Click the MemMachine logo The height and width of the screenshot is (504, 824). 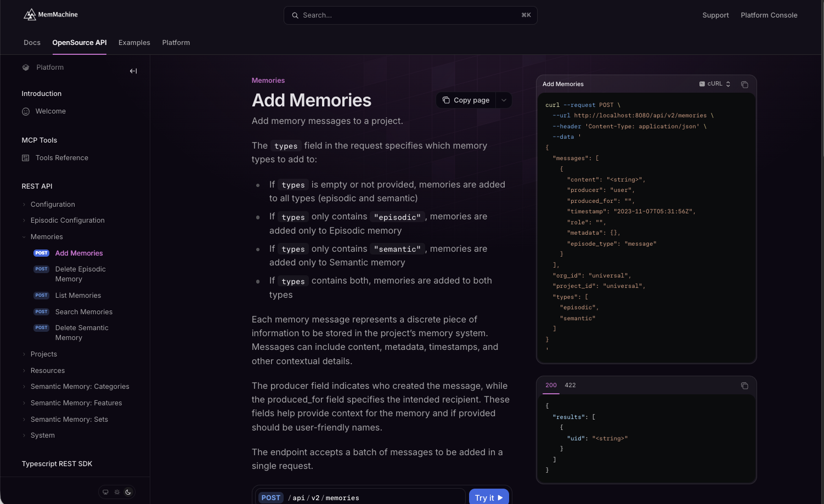pyautogui.click(x=50, y=15)
